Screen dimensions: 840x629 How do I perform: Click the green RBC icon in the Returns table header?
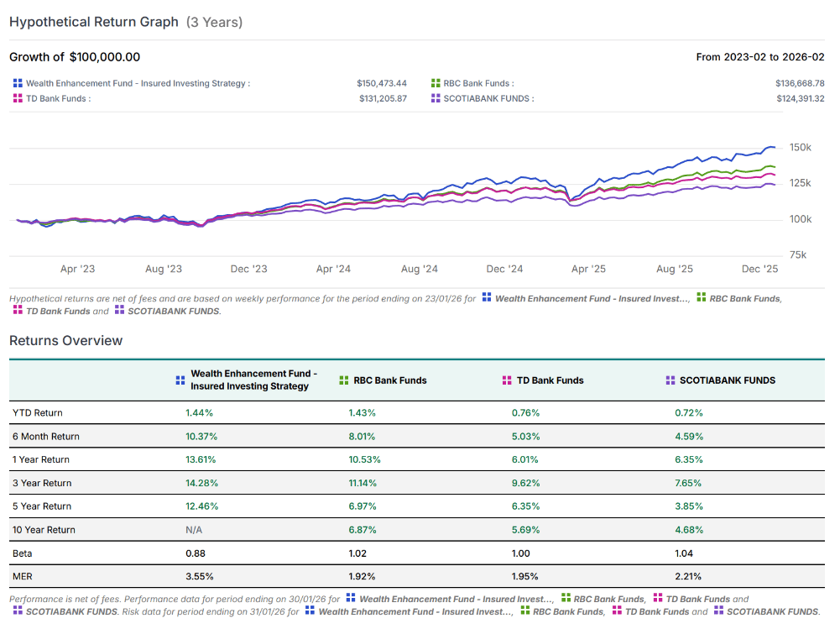pyautogui.click(x=344, y=380)
